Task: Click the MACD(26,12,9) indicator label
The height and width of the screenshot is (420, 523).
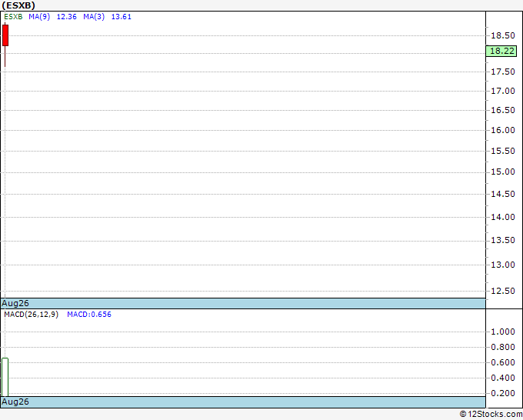Action: pos(31,315)
